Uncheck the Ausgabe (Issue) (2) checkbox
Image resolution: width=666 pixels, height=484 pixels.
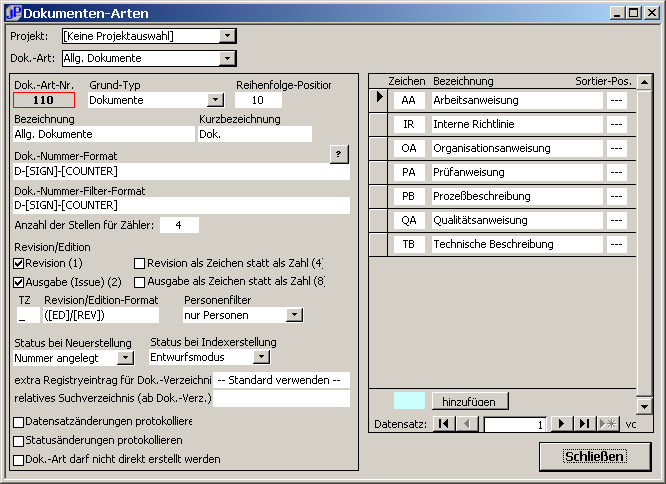point(19,282)
